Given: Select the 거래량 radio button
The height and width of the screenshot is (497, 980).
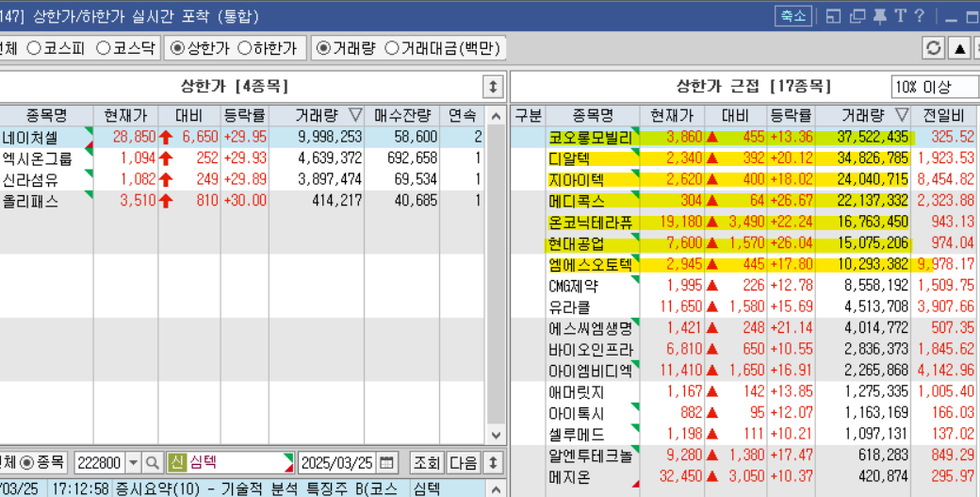Looking at the screenshot, I should click(323, 48).
